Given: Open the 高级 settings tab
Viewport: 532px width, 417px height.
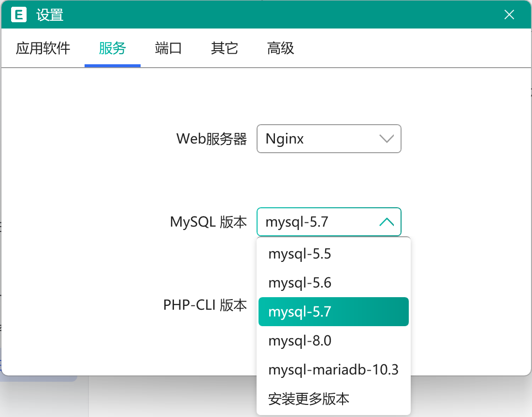Looking at the screenshot, I should [x=280, y=48].
